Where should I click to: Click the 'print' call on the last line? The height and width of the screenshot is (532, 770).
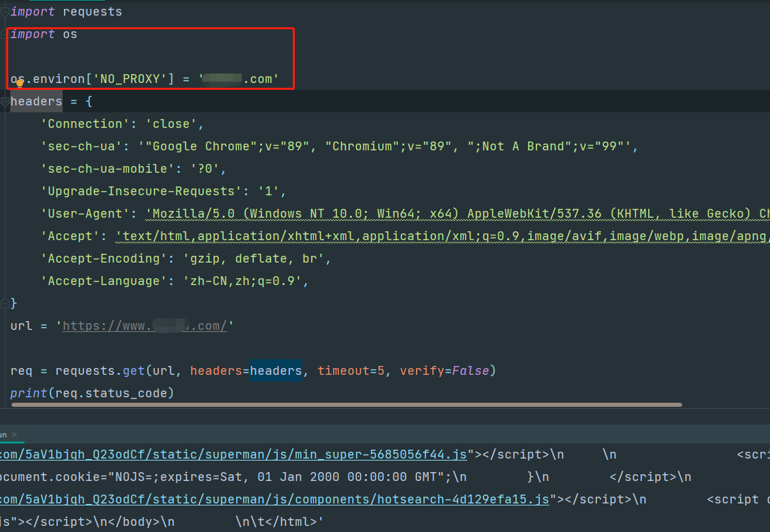click(29, 394)
